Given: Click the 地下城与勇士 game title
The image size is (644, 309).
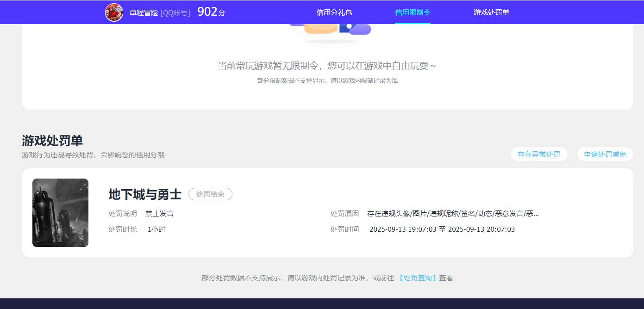Looking at the screenshot, I should (145, 194).
